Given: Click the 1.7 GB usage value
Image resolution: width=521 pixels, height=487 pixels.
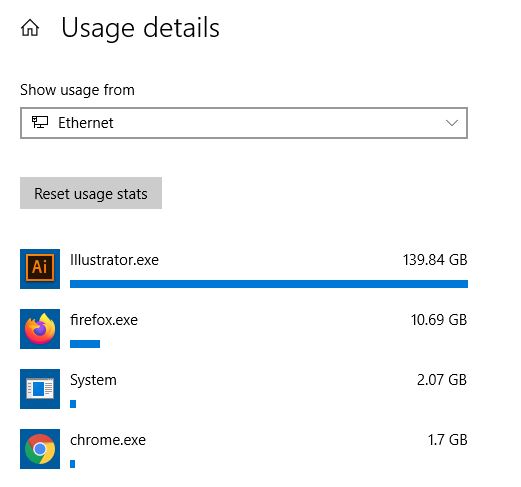Looking at the screenshot, I should coord(448,440).
